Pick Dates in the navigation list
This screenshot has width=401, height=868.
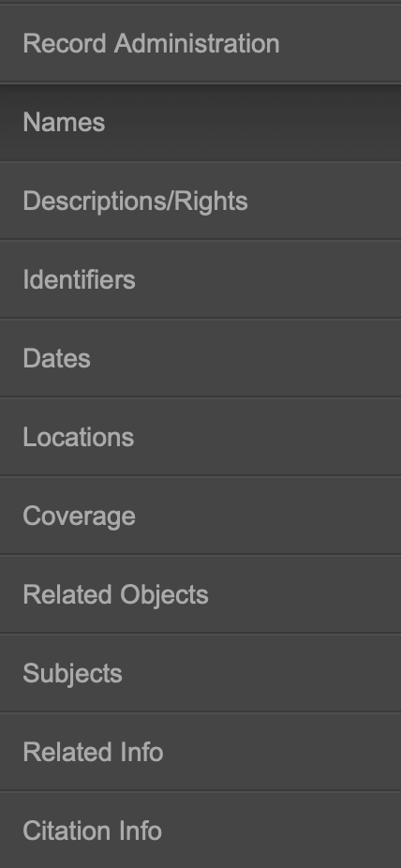pos(200,358)
